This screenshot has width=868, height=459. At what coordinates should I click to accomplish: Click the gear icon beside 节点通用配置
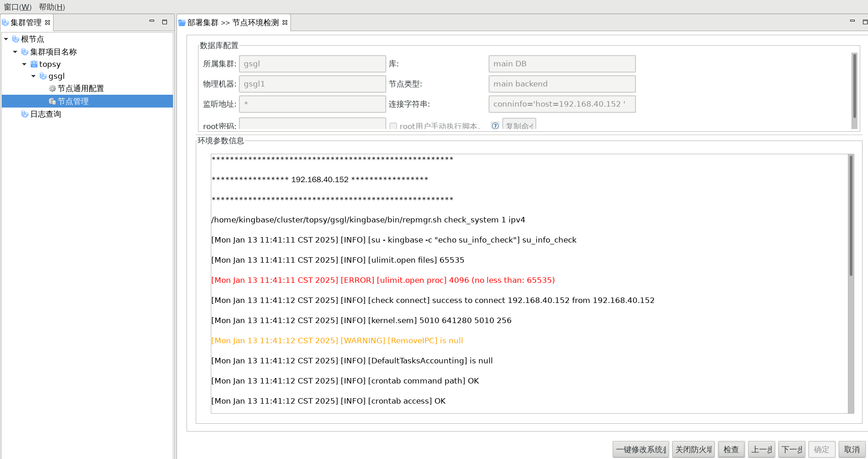pyautogui.click(x=52, y=88)
